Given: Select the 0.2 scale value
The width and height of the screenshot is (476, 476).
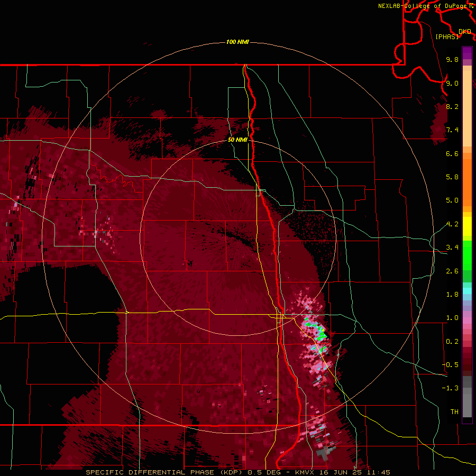Looking at the screenshot, I should pos(452,342).
